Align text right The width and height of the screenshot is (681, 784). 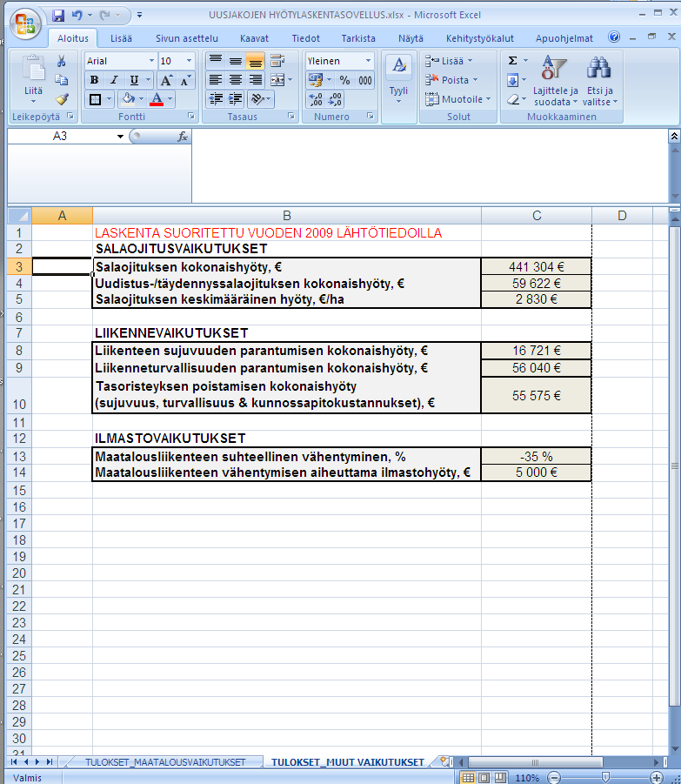[256, 80]
